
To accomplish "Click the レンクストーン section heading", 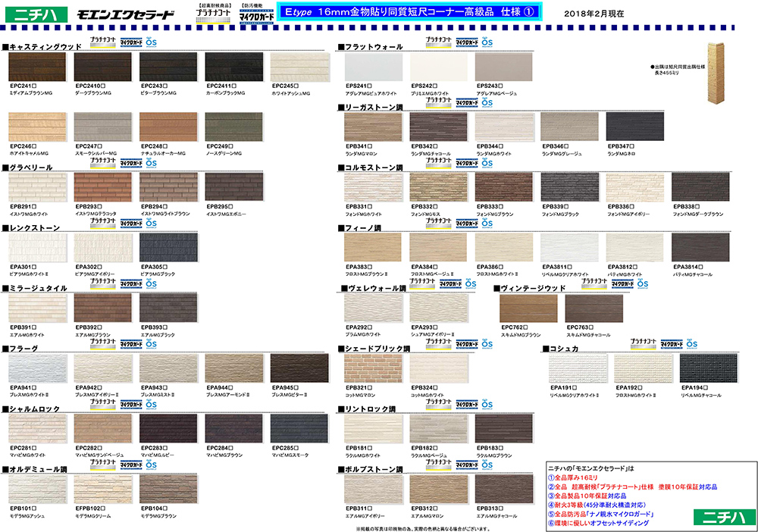I will click(31, 228).
